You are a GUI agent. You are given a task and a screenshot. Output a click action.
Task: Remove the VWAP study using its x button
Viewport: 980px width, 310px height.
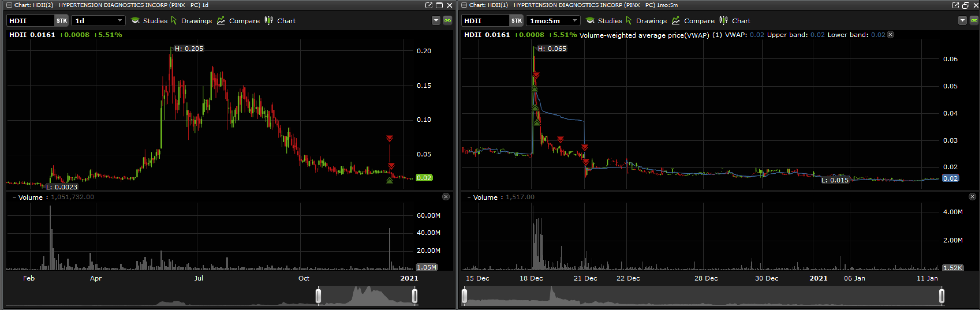[x=891, y=35]
